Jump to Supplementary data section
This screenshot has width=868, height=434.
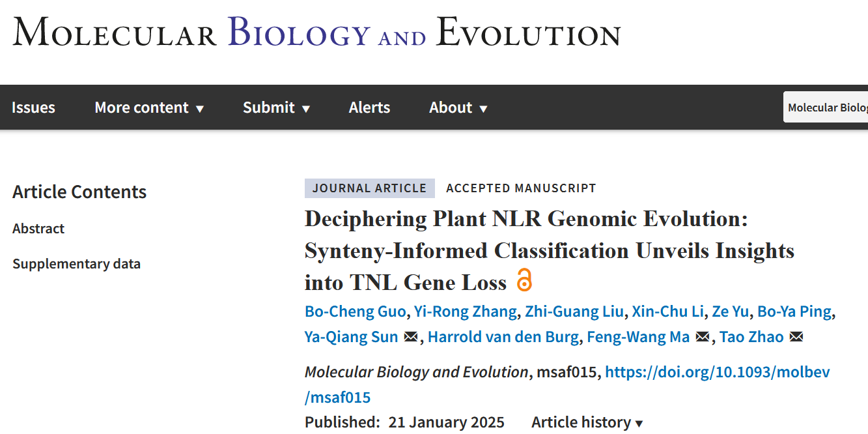pyautogui.click(x=76, y=264)
